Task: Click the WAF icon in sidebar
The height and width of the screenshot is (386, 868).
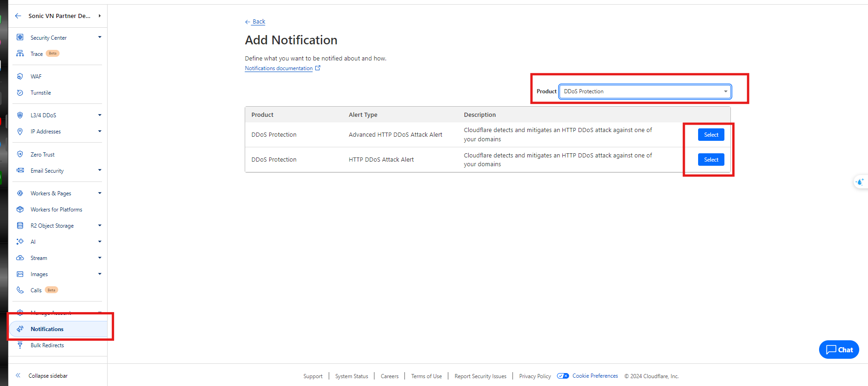Action: tap(20, 77)
